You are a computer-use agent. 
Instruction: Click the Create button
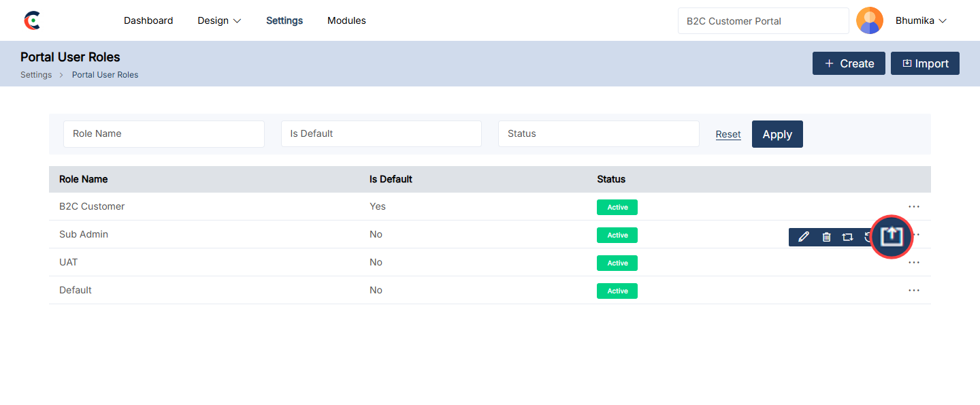point(849,63)
